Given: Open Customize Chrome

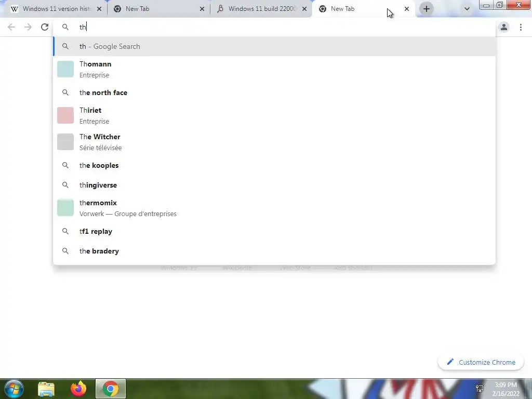Looking at the screenshot, I should pos(481,362).
